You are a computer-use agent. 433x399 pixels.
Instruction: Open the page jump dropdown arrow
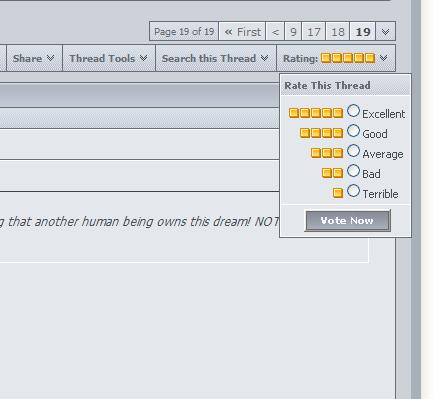coord(386,32)
